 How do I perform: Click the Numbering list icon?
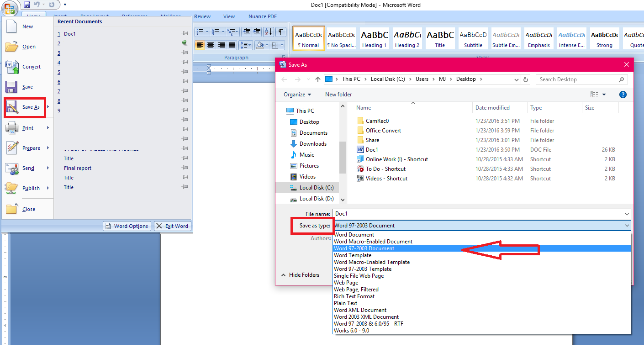(216, 32)
